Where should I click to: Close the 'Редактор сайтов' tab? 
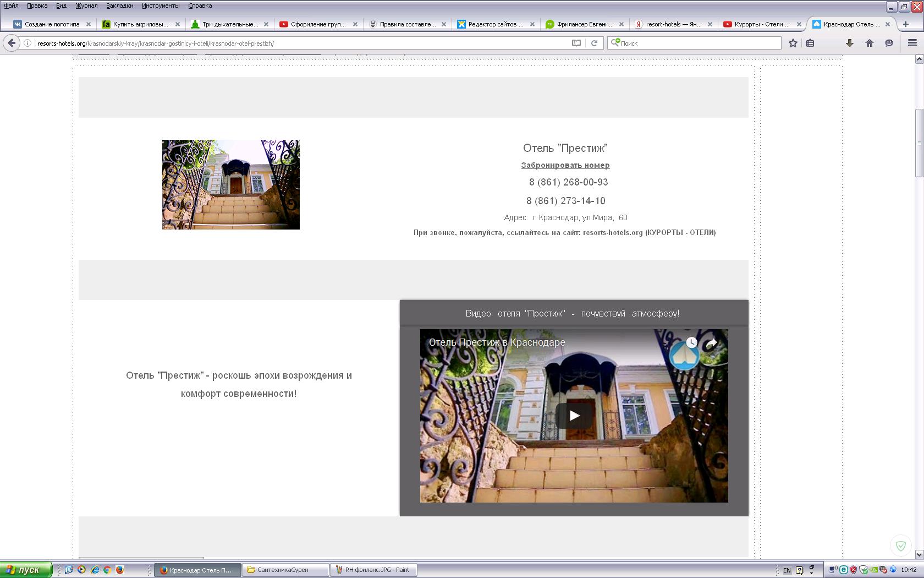pyautogui.click(x=532, y=24)
